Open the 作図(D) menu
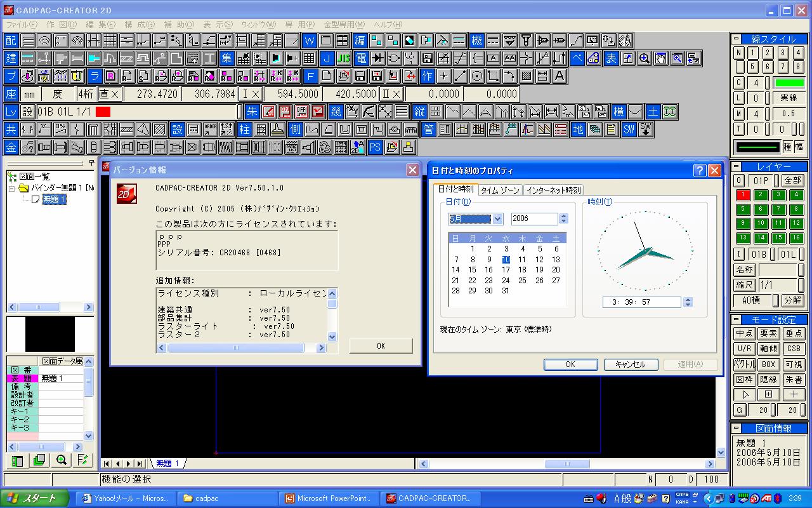The height and width of the screenshot is (508, 812). tap(62, 24)
